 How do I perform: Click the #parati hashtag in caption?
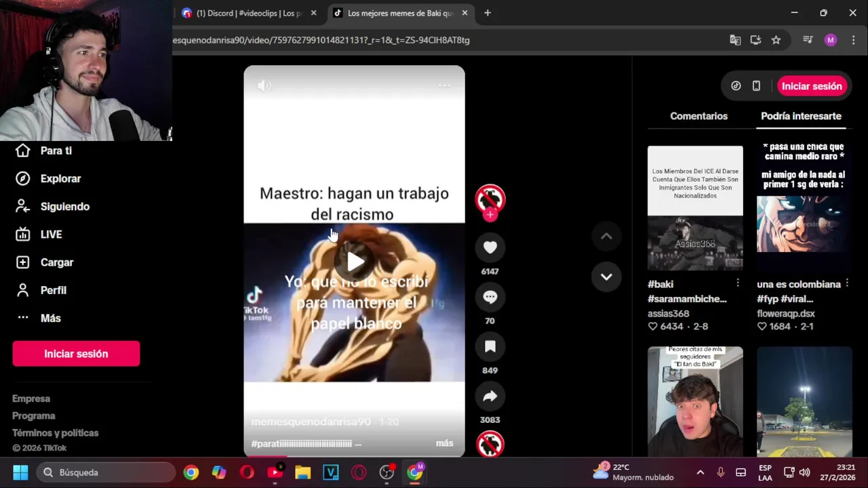click(302, 443)
